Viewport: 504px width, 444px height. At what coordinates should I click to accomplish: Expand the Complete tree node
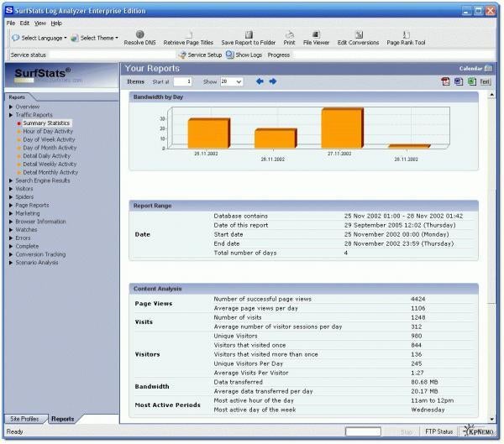(11, 246)
